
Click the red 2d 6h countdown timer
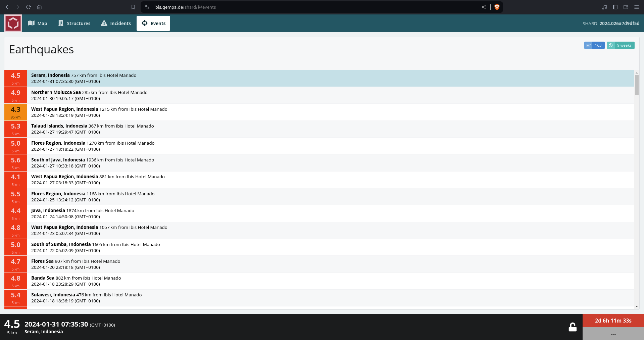click(613, 321)
